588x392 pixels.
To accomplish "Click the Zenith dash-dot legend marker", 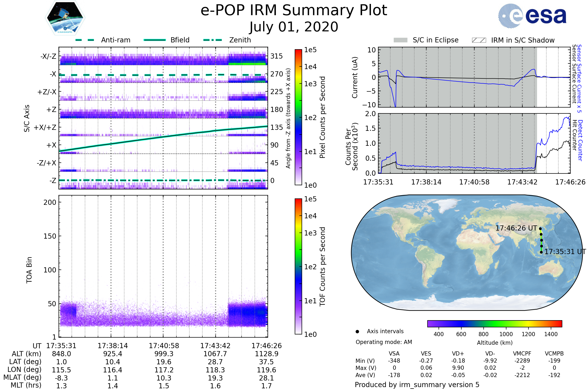I will (212, 40).
